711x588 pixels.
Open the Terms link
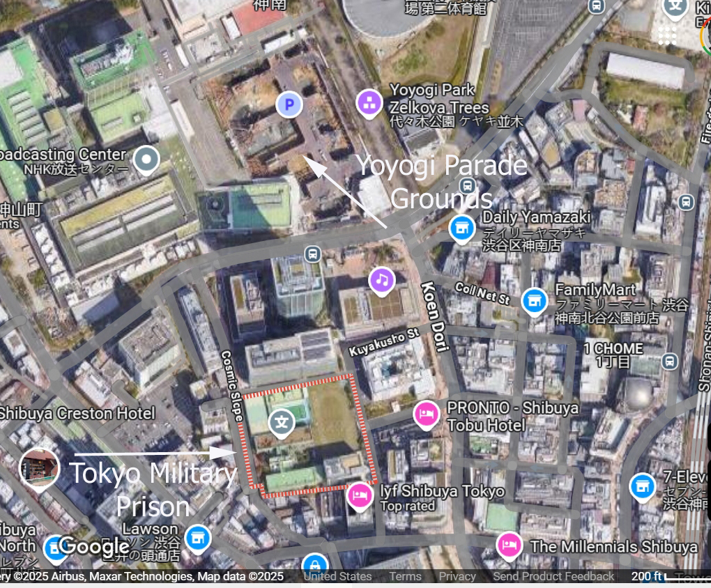405,576
